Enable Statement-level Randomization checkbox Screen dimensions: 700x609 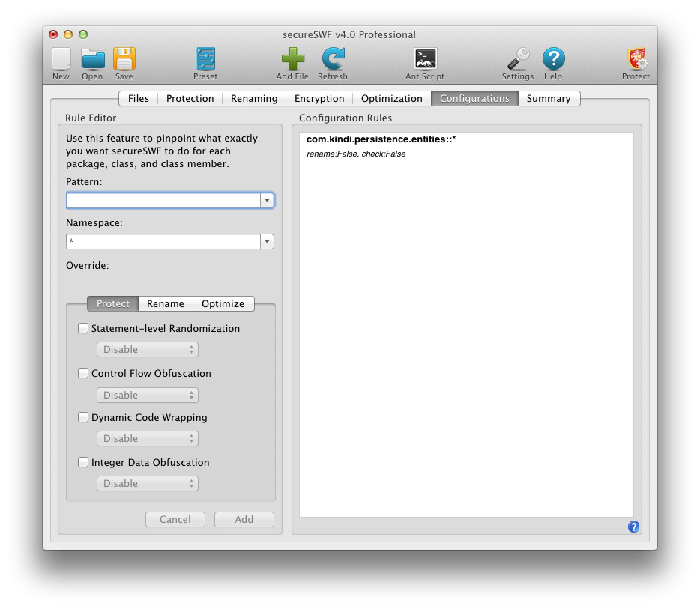pos(83,328)
